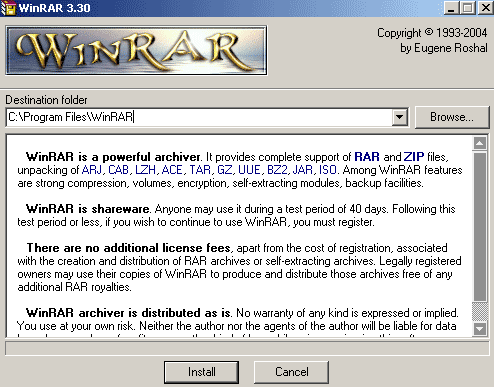Click the 'GZ' format text
The height and width of the screenshot is (387, 494).
[224, 170]
